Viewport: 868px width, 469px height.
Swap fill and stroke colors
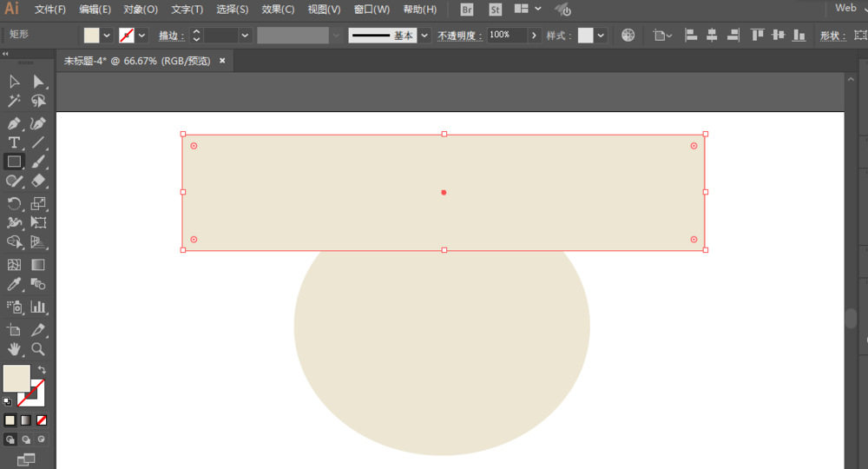(x=42, y=370)
